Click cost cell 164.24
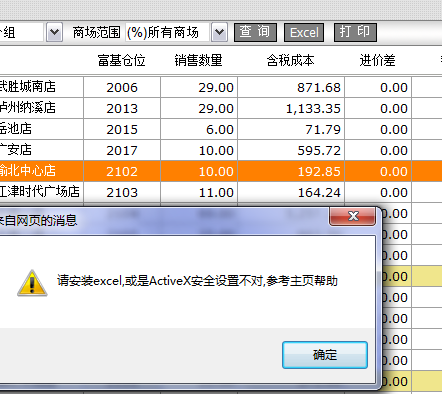Viewport: 442px width, 394px height. pyautogui.click(x=291, y=192)
